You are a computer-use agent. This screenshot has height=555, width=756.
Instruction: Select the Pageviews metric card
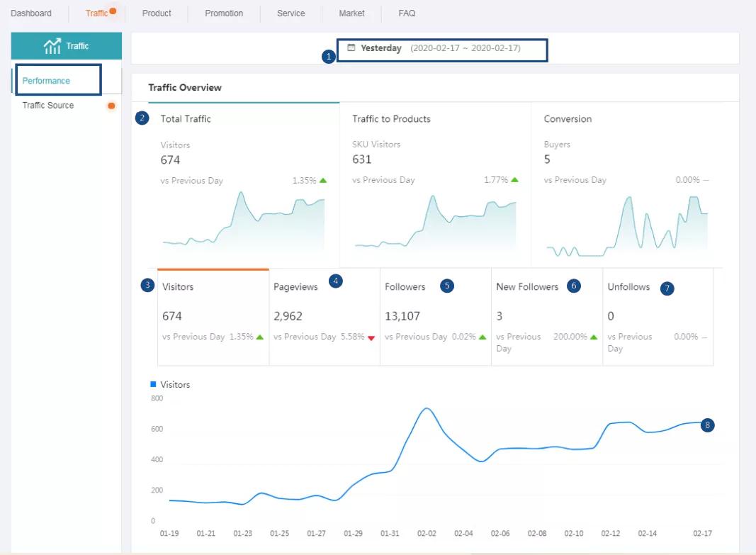click(x=324, y=316)
